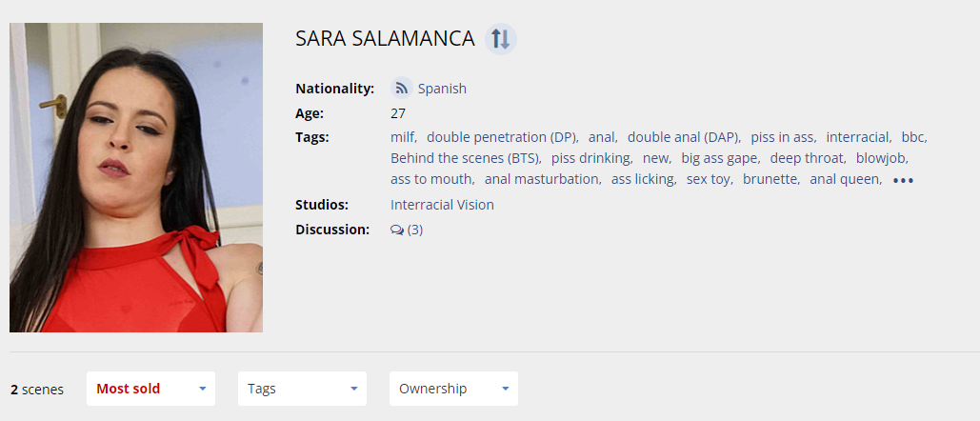This screenshot has height=421, width=980.
Task: Select the "brunette" tag
Action: click(770, 179)
